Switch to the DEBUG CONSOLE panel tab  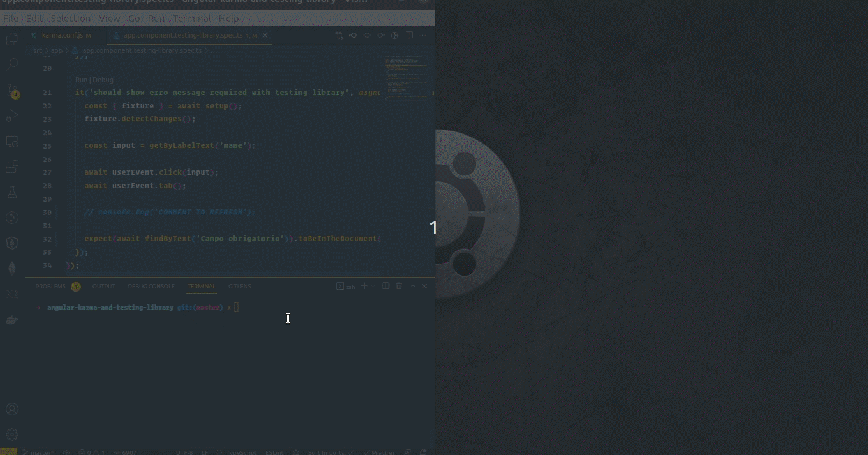pos(151,287)
